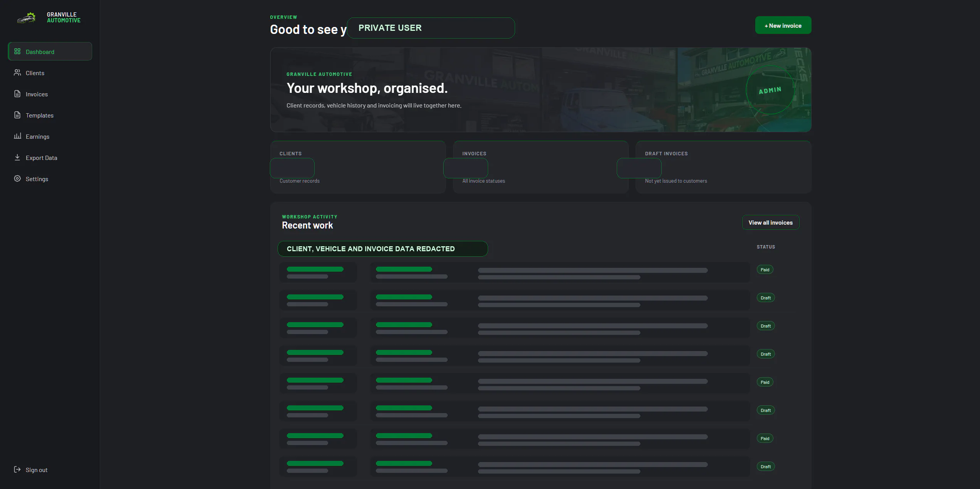Open the Templates section
980x489 pixels.
point(50,115)
